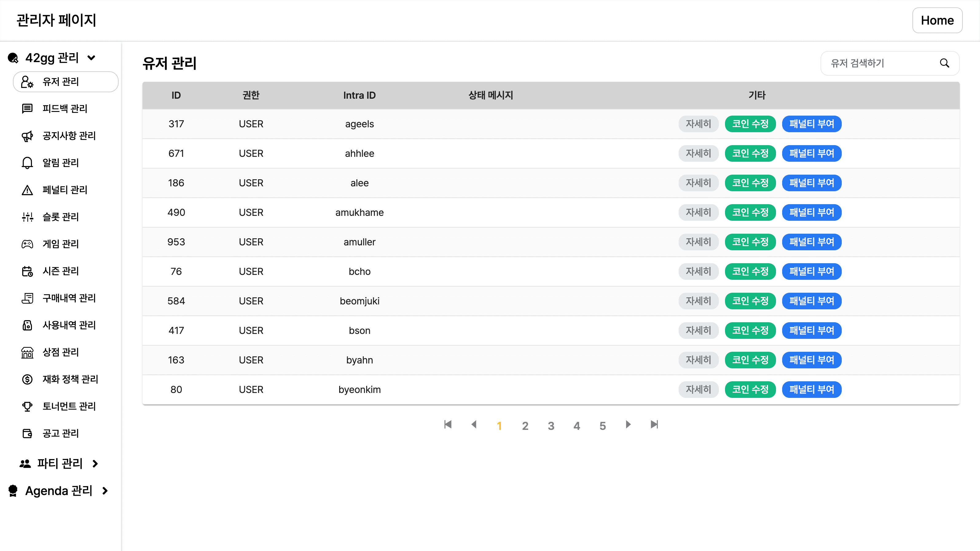Click the user management gear-person icon
The width and height of the screenshot is (980, 551).
tap(27, 81)
